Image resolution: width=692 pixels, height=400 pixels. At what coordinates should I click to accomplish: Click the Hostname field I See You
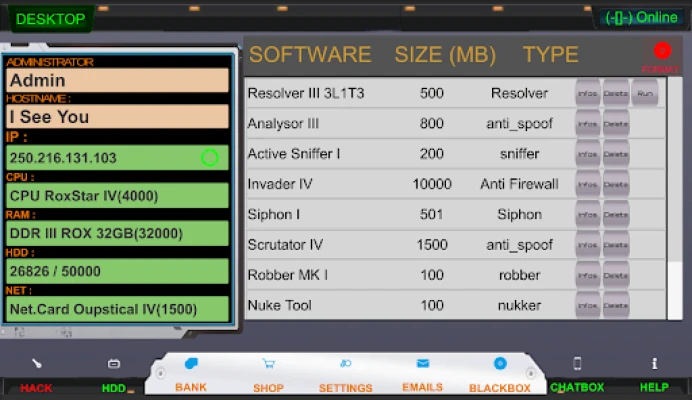point(118,117)
